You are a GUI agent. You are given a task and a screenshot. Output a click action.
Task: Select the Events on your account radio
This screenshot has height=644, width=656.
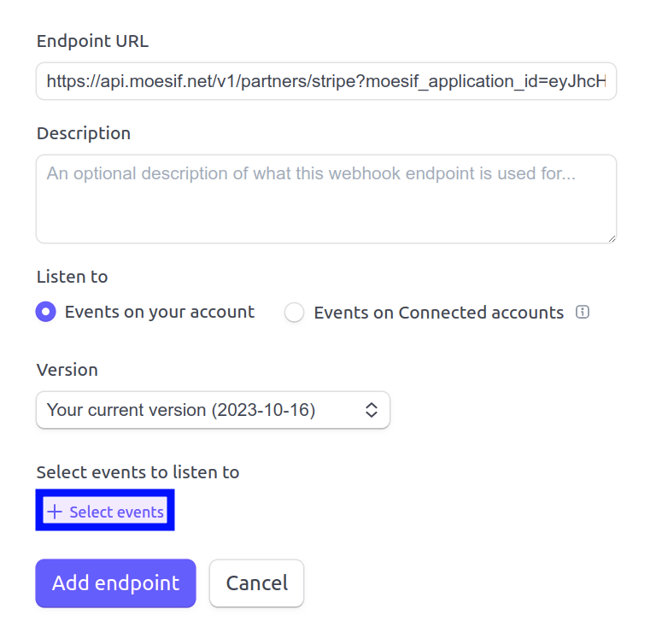point(46,312)
